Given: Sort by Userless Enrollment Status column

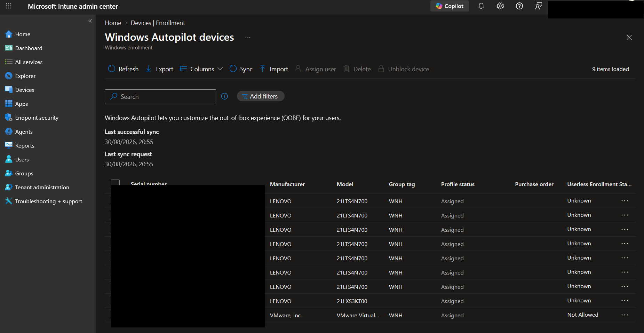Looking at the screenshot, I should pos(599,184).
